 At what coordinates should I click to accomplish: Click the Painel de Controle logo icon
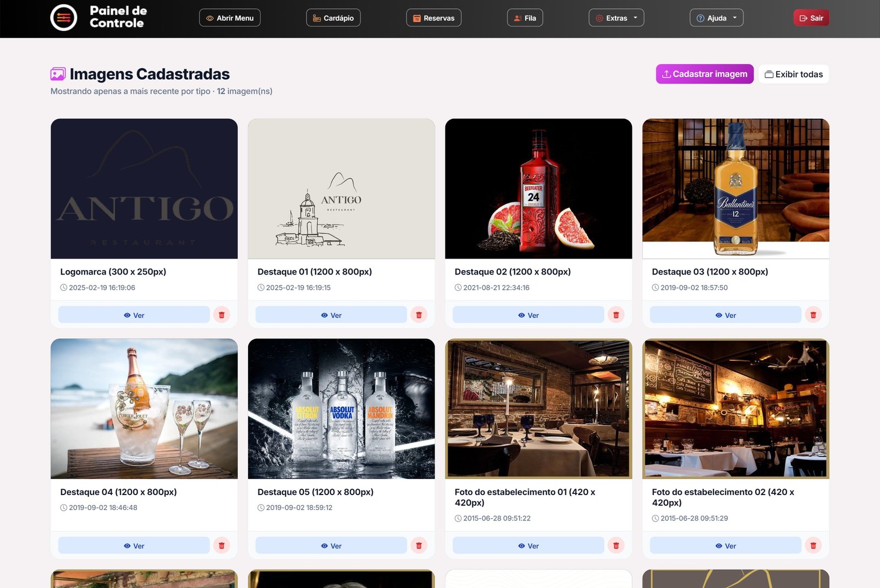click(x=64, y=18)
